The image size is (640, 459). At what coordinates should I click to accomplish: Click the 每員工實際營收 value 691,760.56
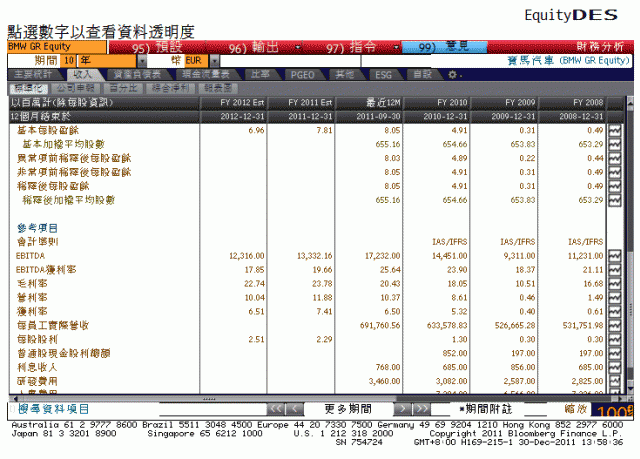[380, 326]
